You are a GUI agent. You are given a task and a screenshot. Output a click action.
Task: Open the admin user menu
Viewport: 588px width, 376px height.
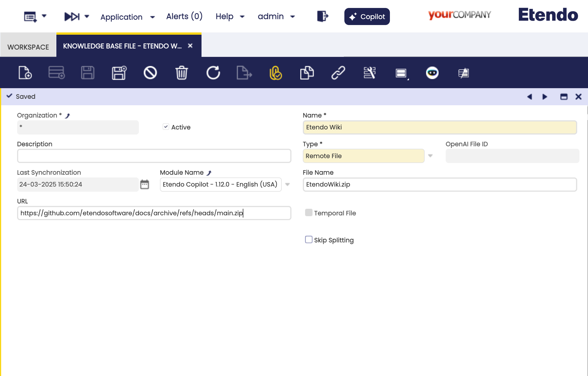[x=276, y=16]
